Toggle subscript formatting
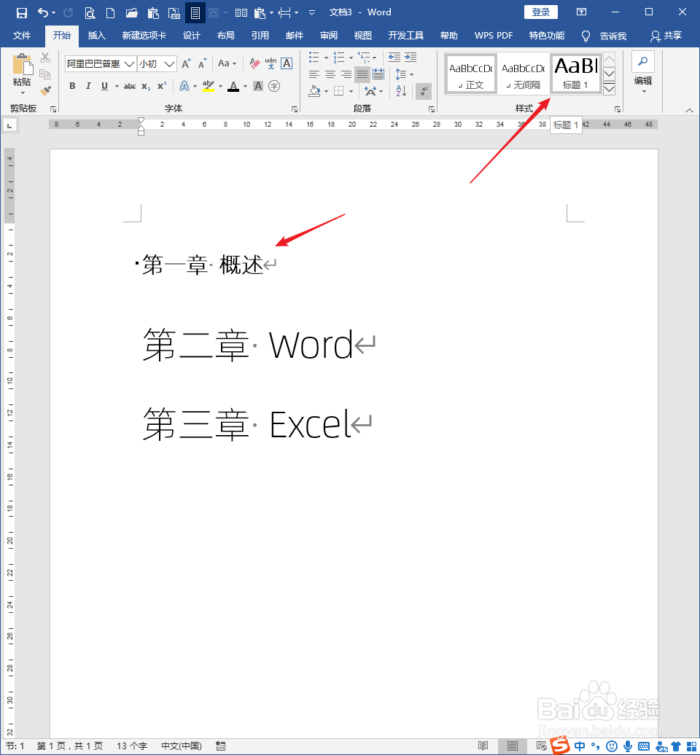Viewport: 700px width, 755px height. click(x=146, y=86)
